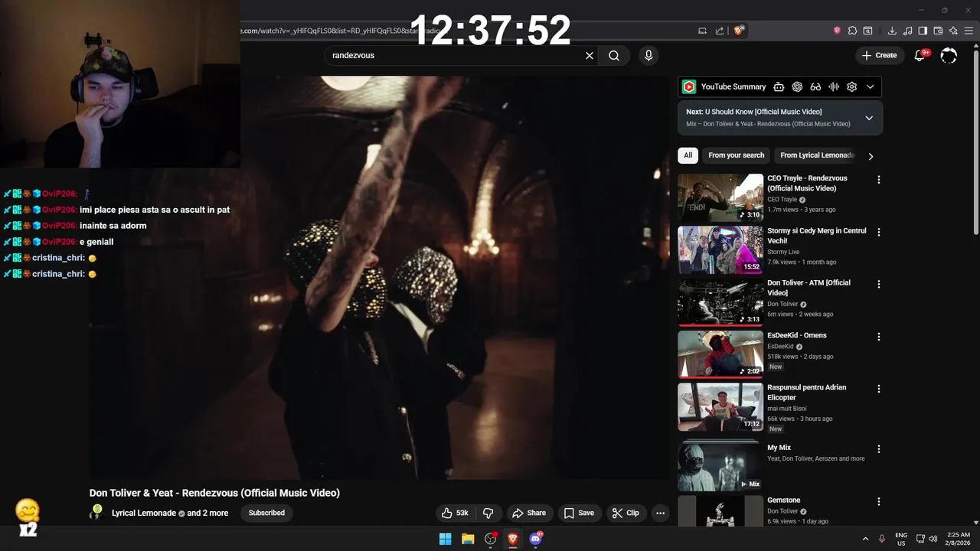Open the media control music note icon
Viewport: 980px width, 551px height.
(x=907, y=31)
